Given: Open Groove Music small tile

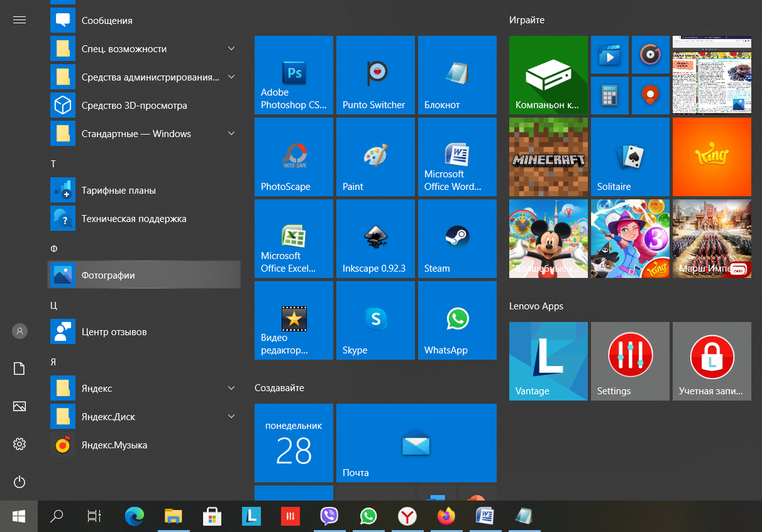Looking at the screenshot, I should [x=651, y=55].
